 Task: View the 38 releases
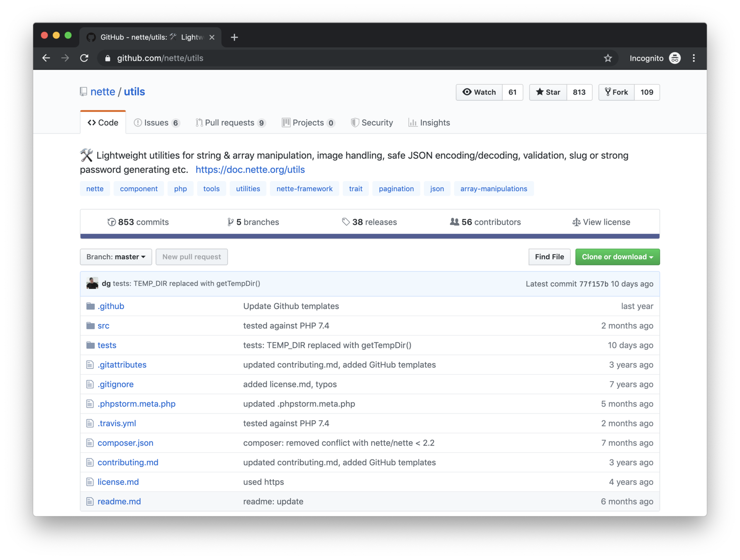coord(369,222)
